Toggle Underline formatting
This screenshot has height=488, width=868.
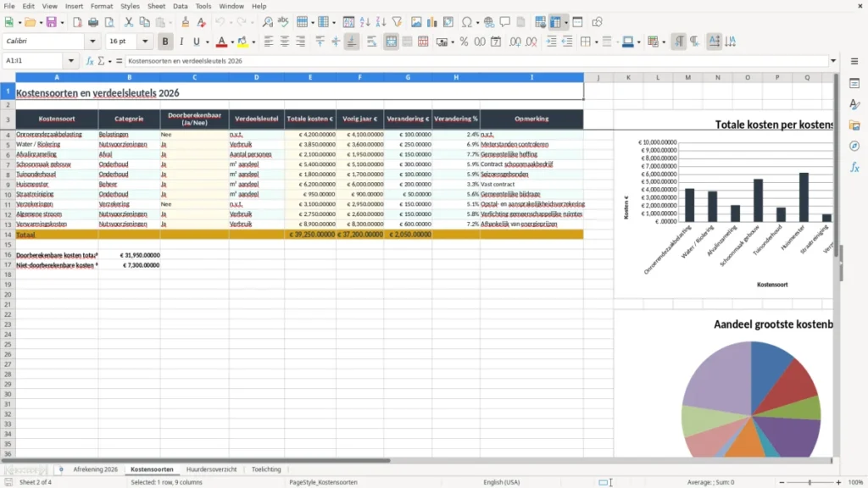(x=197, y=42)
